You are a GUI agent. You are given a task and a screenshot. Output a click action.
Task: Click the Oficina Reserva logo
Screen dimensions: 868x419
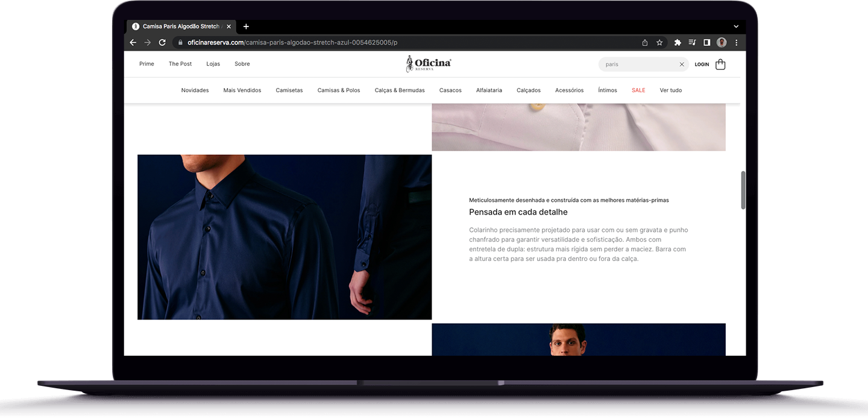point(429,64)
